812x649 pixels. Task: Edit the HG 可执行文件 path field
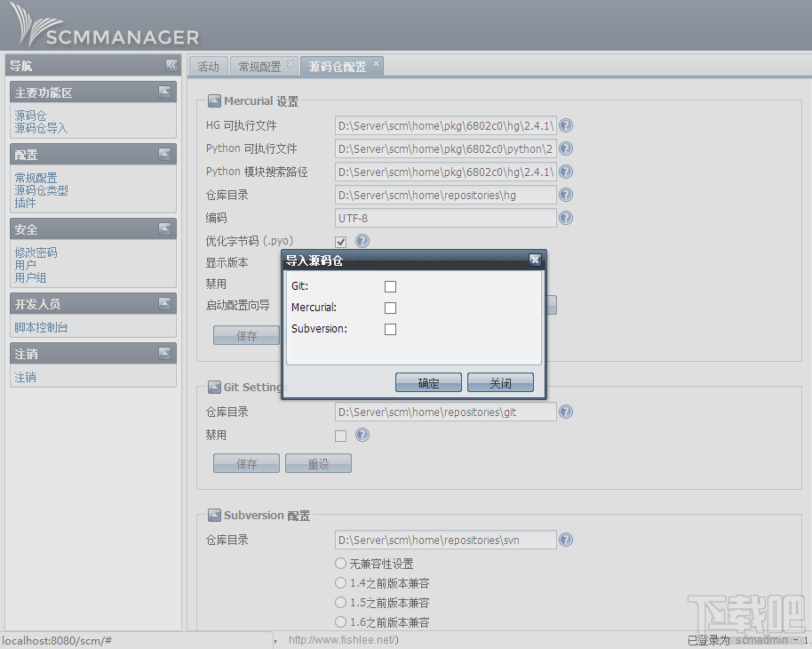pos(446,125)
